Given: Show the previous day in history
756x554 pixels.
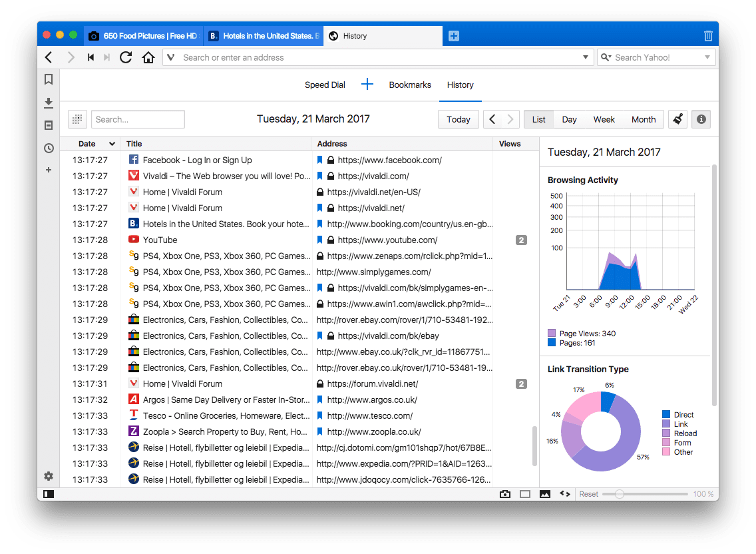Looking at the screenshot, I should pyautogui.click(x=492, y=119).
